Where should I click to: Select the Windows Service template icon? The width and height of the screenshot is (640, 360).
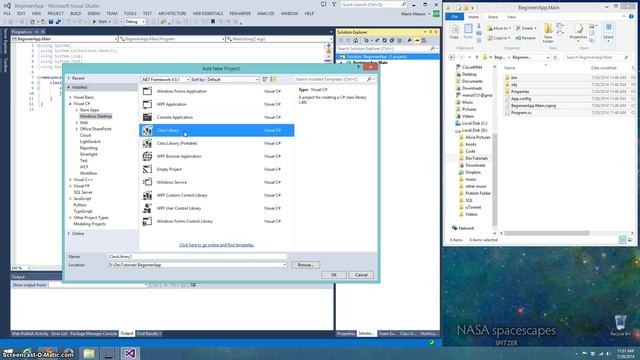147,182
